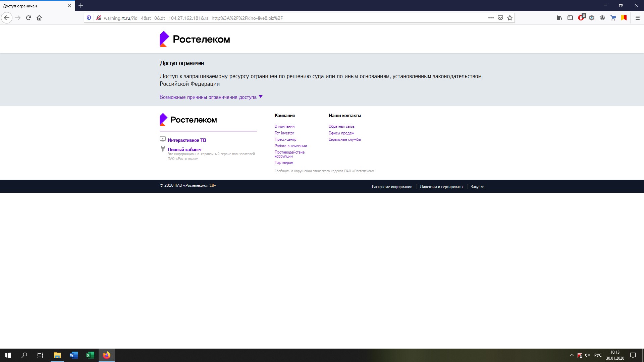Open 'Офисы продаж' contact link
This screenshot has height=362, width=644.
click(341, 133)
